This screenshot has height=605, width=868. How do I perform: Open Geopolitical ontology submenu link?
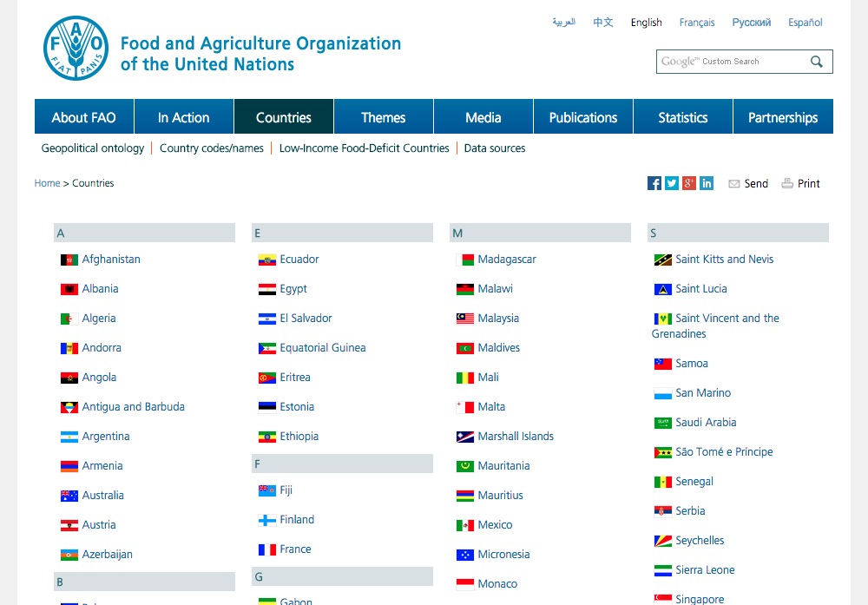pyautogui.click(x=93, y=148)
